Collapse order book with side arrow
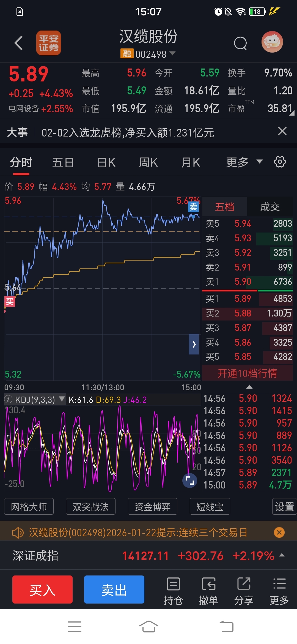The image size is (297, 644). (x=194, y=344)
